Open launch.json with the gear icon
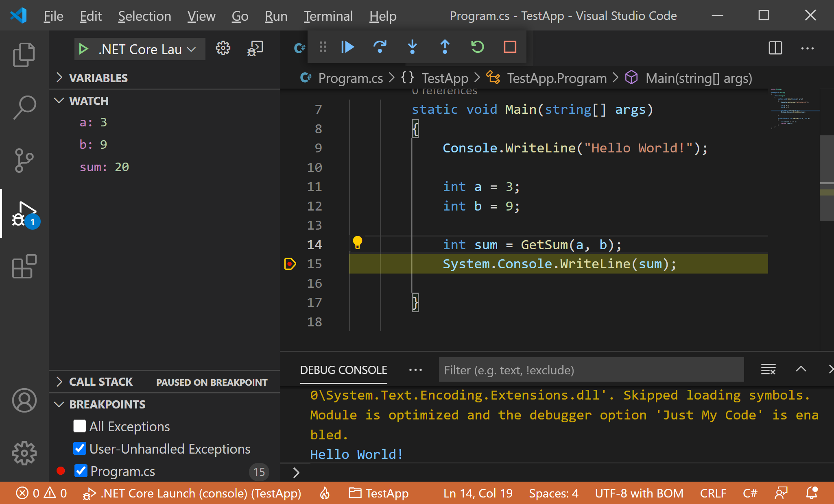The image size is (834, 504). 223,49
